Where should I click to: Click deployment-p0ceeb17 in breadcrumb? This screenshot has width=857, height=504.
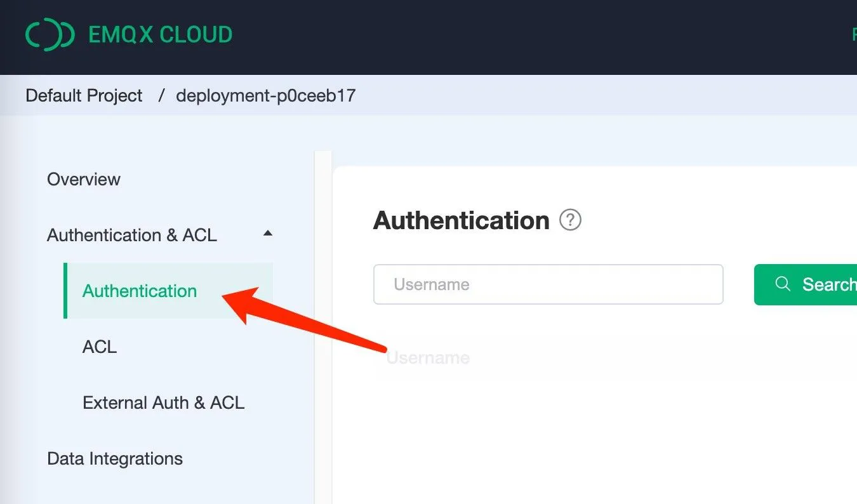(266, 95)
